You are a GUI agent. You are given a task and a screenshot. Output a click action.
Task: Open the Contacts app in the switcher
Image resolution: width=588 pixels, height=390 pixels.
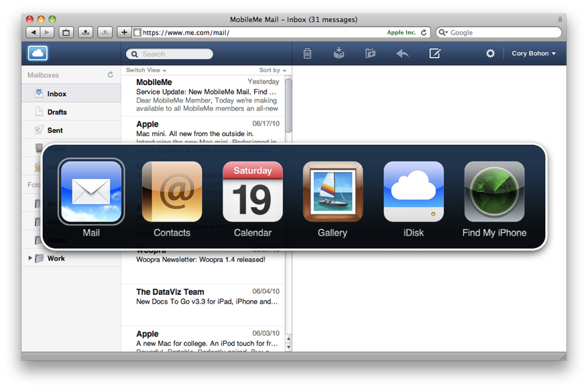172,192
